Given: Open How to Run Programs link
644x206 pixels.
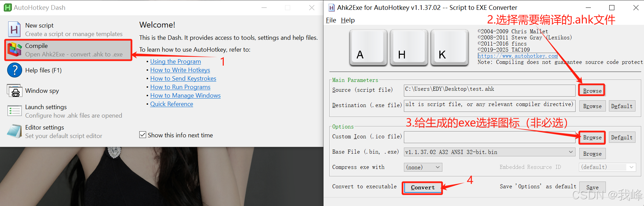Looking at the screenshot, I should 180,87.
